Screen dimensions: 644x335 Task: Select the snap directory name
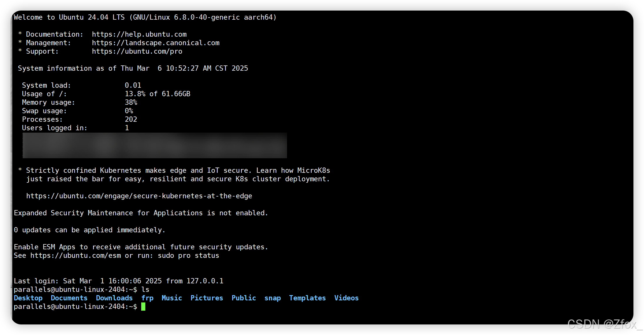click(x=272, y=298)
